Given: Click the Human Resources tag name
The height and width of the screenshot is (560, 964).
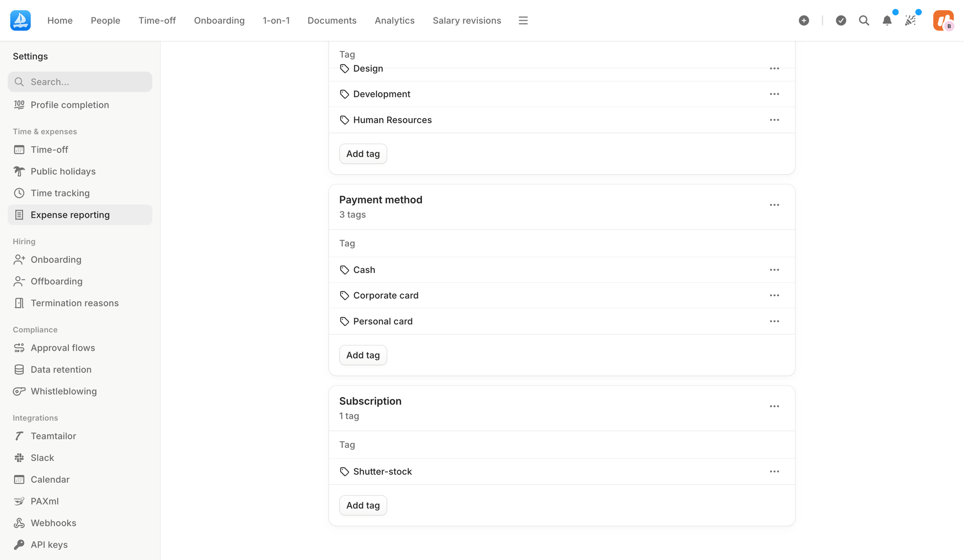Looking at the screenshot, I should [x=392, y=120].
